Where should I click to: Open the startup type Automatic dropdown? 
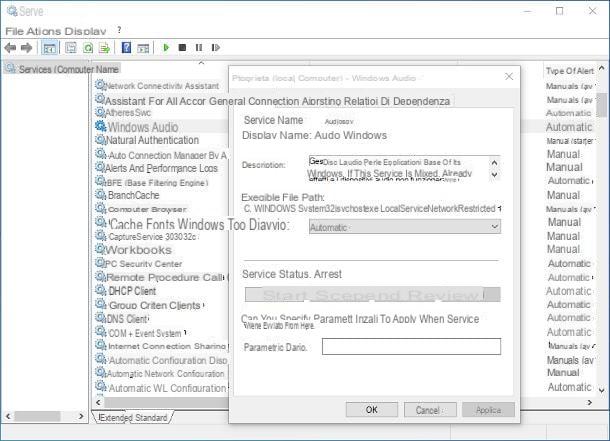coord(405,227)
